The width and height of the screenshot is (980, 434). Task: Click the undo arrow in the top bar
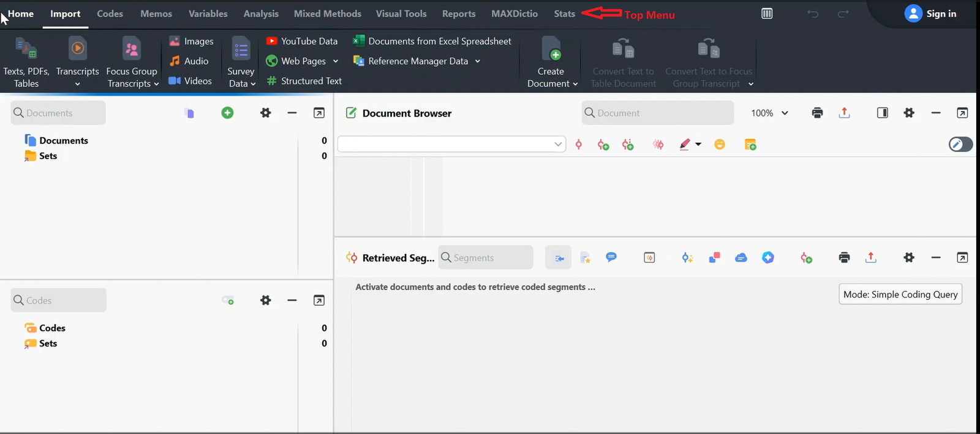point(813,13)
